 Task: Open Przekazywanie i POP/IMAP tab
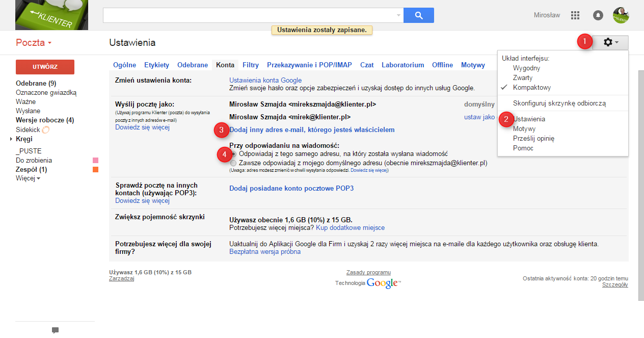coord(309,65)
